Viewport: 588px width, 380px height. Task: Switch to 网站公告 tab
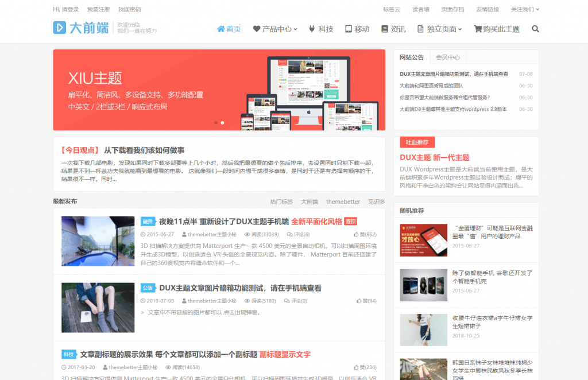coord(411,57)
